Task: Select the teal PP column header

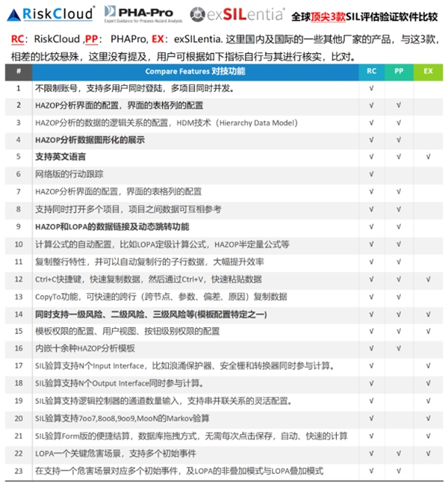Action: (x=399, y=72)
